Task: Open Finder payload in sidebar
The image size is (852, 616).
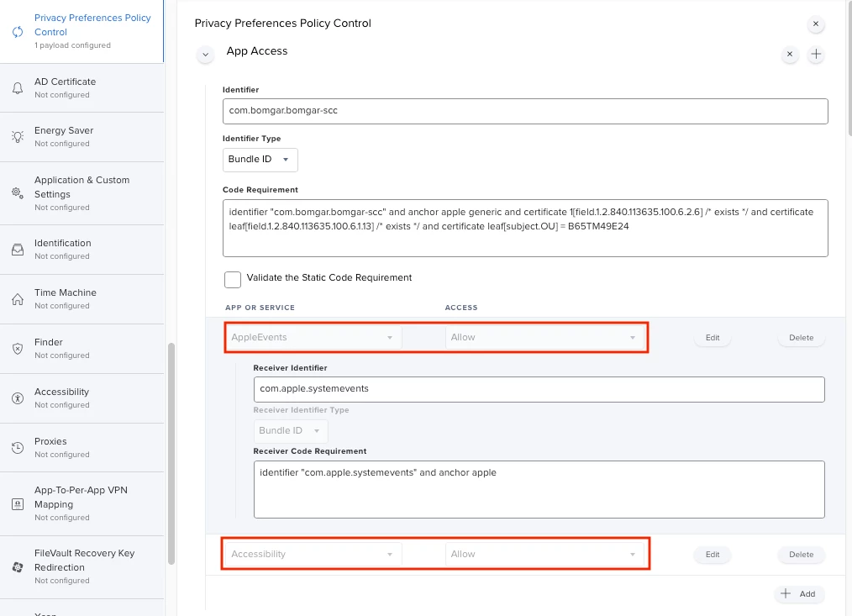Action: [82, 349]
